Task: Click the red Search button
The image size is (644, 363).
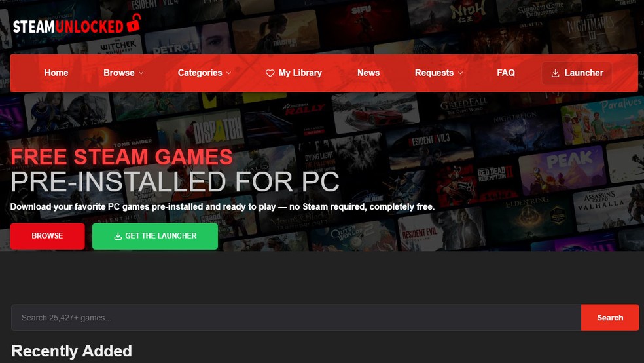Action: point(610,317)
